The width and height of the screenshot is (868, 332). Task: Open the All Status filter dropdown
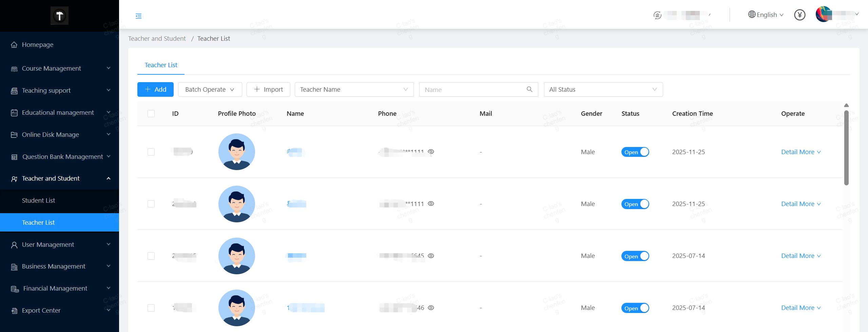[x=603, y=90]
